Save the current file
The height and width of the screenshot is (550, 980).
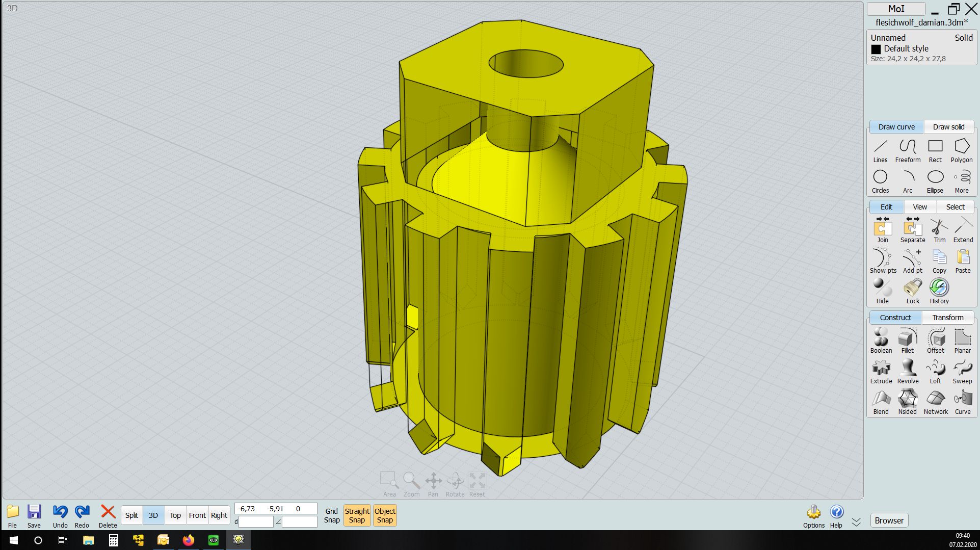(34, 516)
